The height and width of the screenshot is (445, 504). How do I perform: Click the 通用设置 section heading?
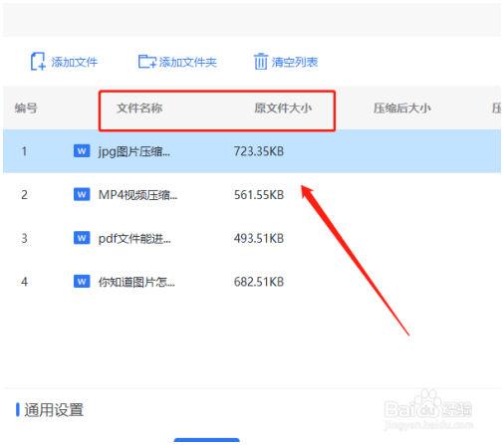[54, 410]
